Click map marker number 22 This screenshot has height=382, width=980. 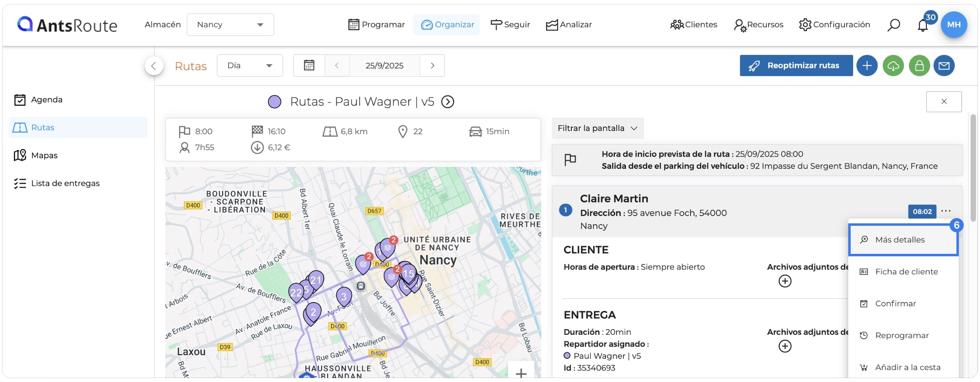(296, 293)
